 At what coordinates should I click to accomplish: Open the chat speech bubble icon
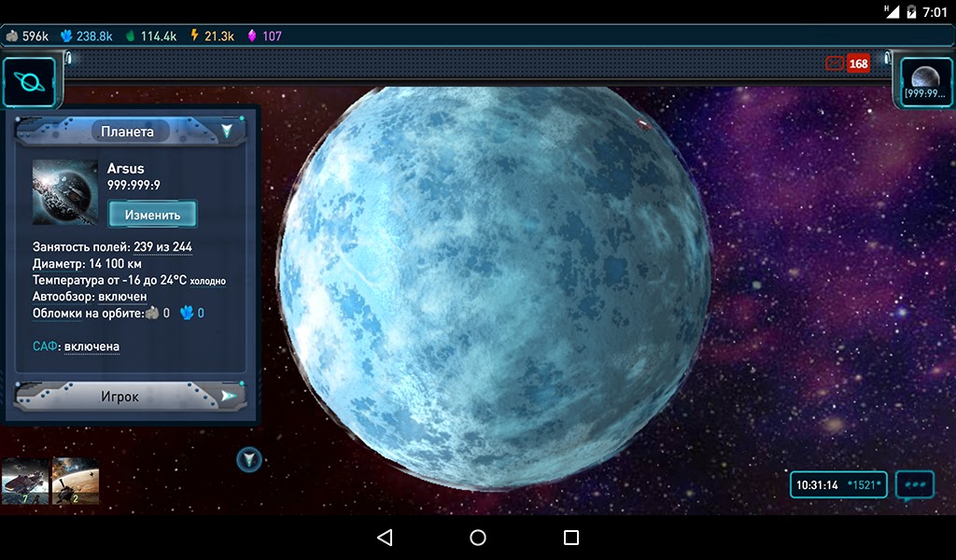click(914, 485)
